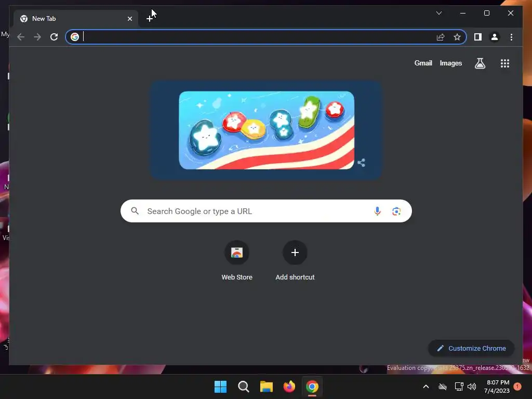Toggle the Chrome side panel
Viewport: 532px width, 399px height.
click(478, 37)
